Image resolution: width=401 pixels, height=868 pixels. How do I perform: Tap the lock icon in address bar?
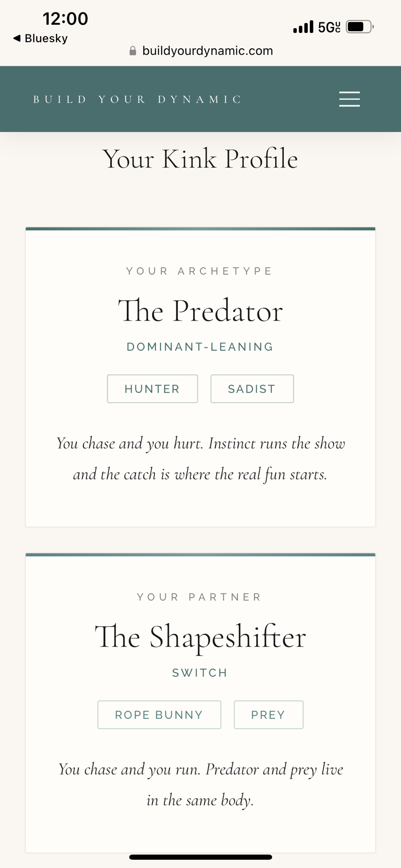point(133,51)
